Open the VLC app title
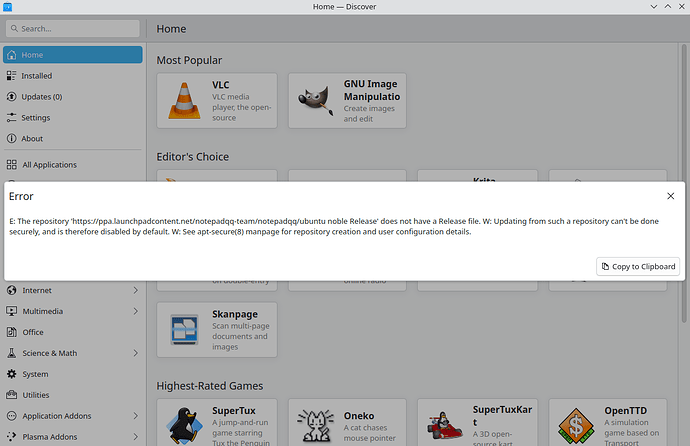The width and height of the screenshot is (690, 446). point(220,85)
